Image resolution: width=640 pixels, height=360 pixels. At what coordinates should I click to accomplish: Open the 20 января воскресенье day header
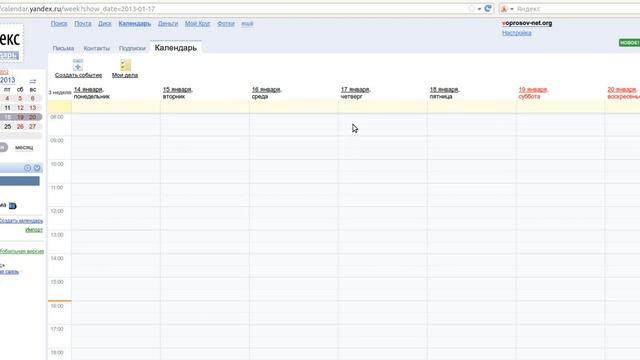(623, 93)
